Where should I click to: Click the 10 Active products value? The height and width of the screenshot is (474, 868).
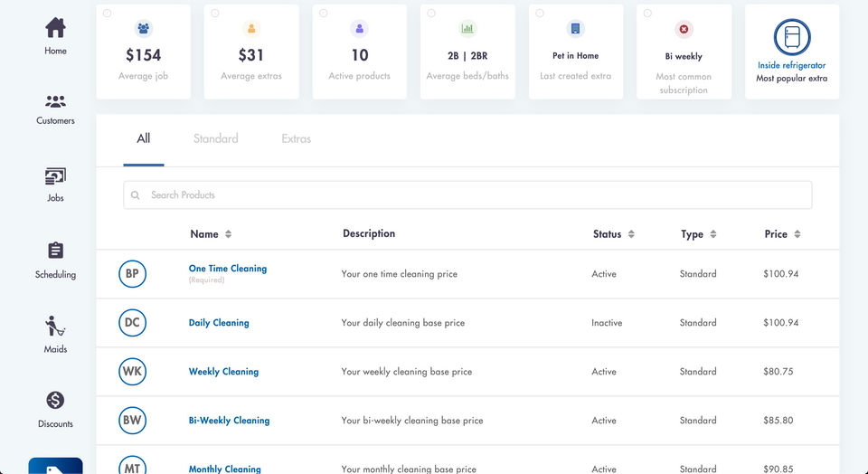coord(360,55)
